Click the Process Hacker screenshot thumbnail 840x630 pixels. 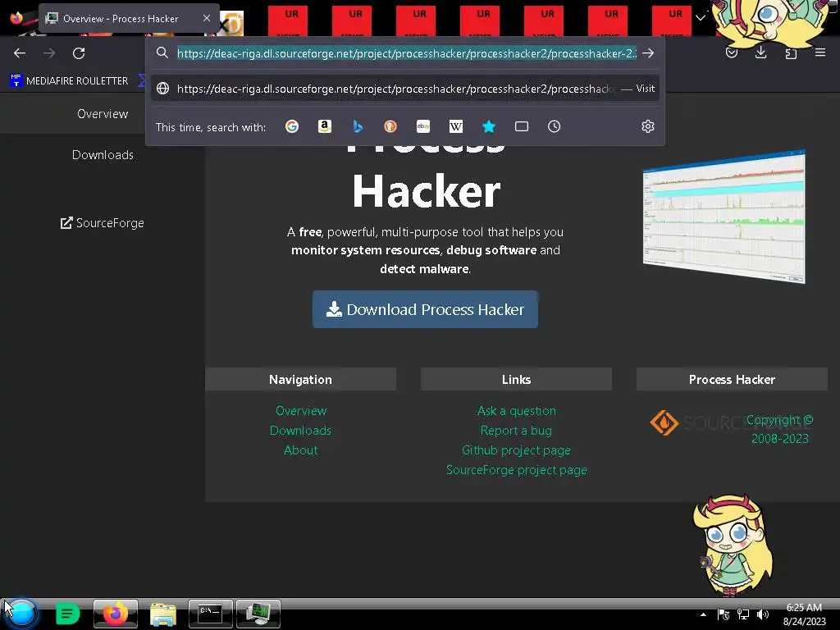point(724,217)
